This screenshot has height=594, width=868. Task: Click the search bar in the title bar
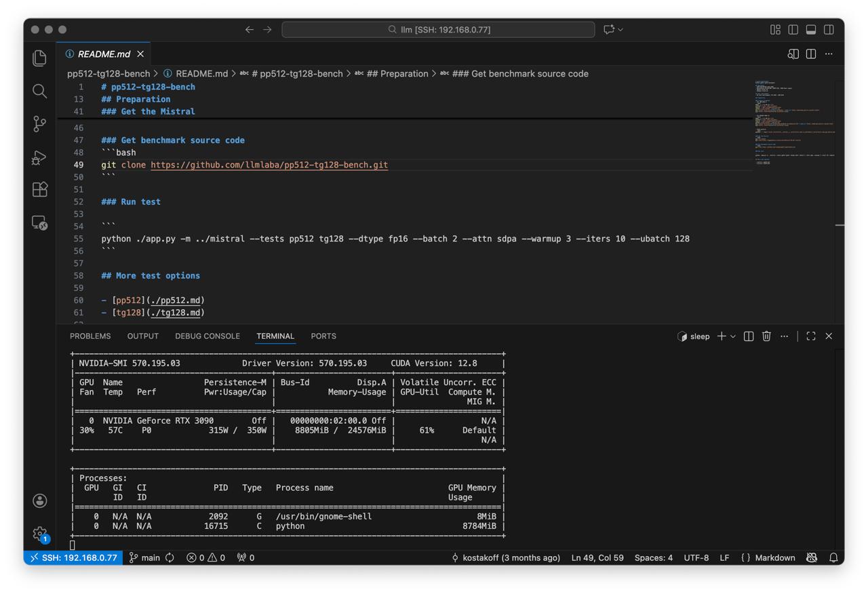click(438, 30)
